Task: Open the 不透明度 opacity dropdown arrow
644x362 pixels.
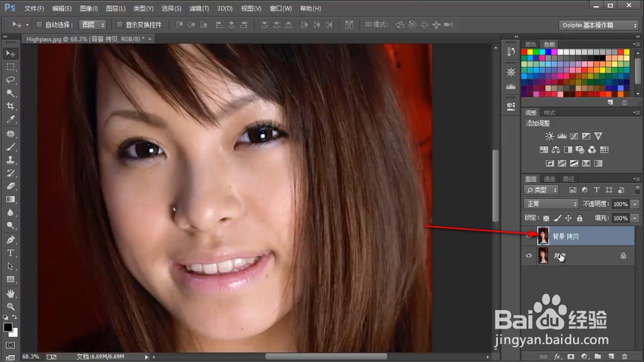Action: click(x=635, y=204)
